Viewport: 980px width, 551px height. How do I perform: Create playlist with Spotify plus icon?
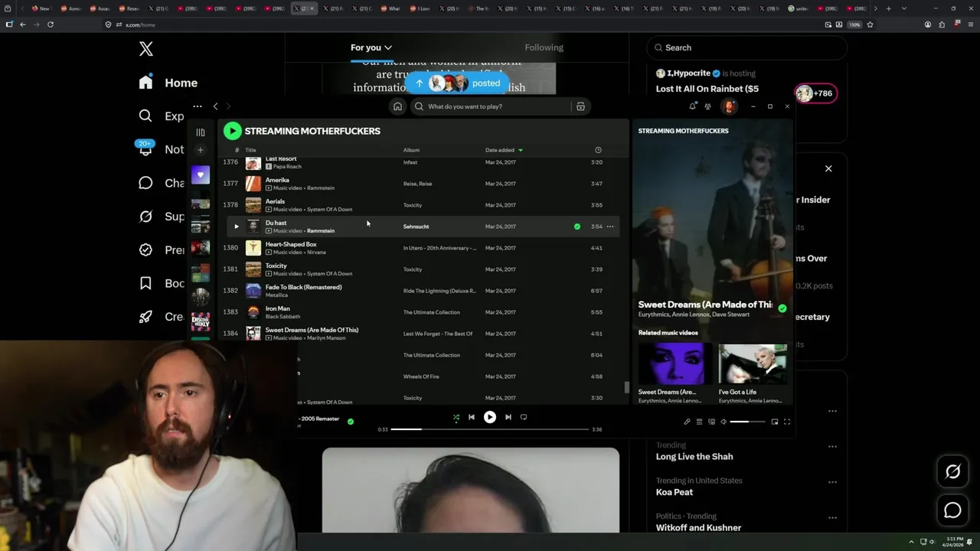(x=201, y=150)
